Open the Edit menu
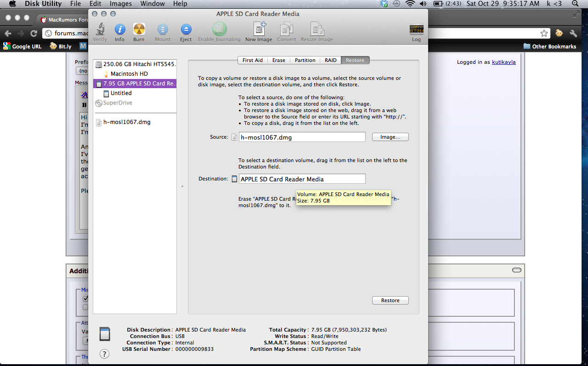Image resolution: width=588 pixels, height=366 pixels. [x=95, y=4]
